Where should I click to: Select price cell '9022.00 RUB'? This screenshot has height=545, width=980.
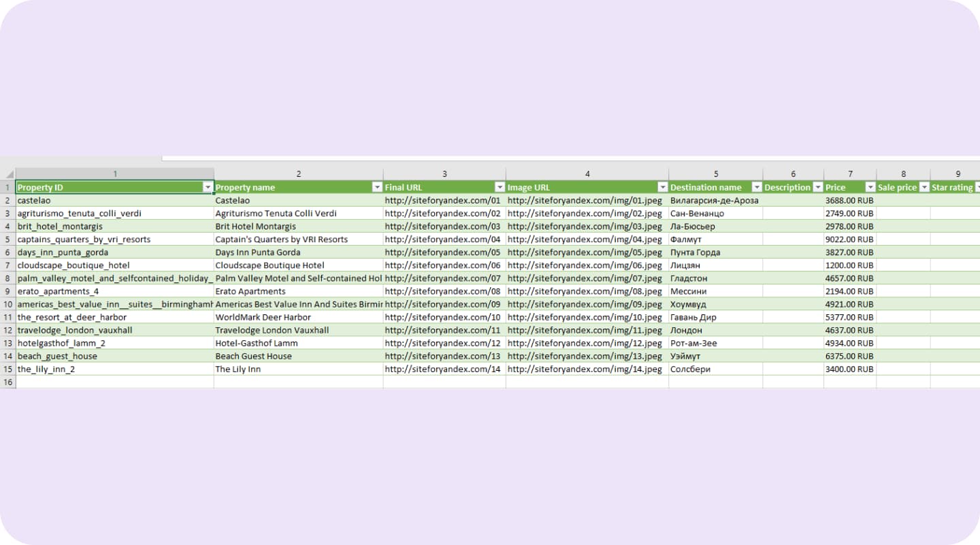pos(850,240)
